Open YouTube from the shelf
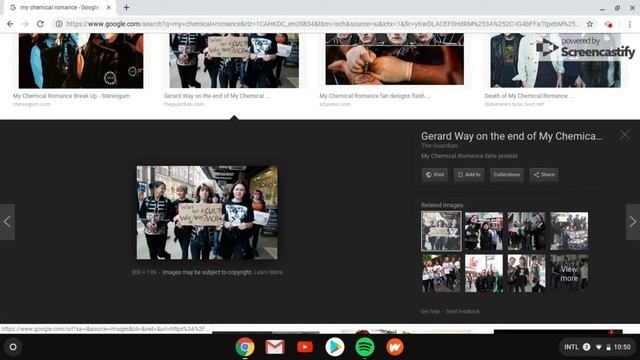The width and height of the screenshot is (640, 360). (x=305, y=347)
